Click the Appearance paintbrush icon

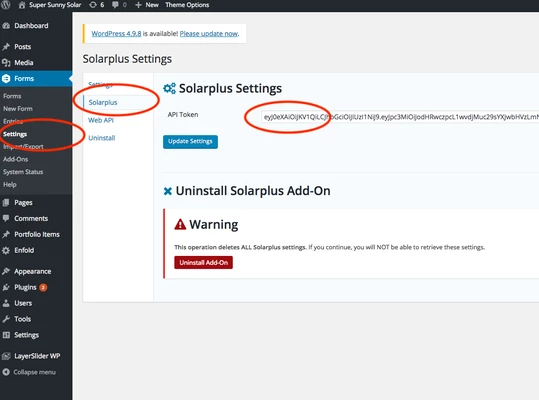tap(6, 271)
